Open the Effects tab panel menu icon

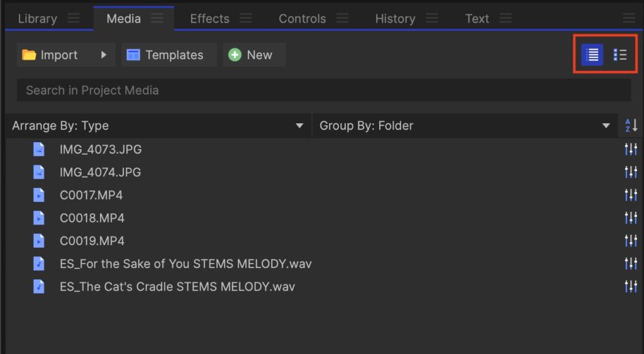246,18
